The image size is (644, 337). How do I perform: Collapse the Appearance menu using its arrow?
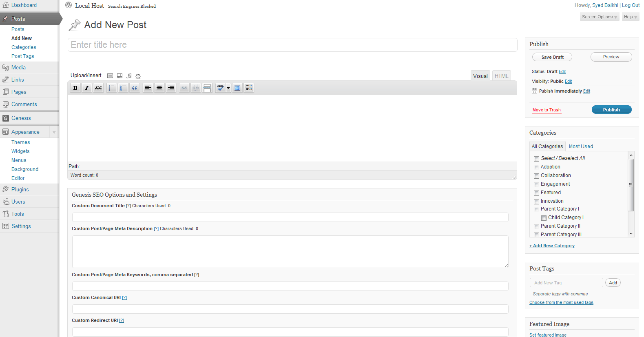click(x=54, y=132)
